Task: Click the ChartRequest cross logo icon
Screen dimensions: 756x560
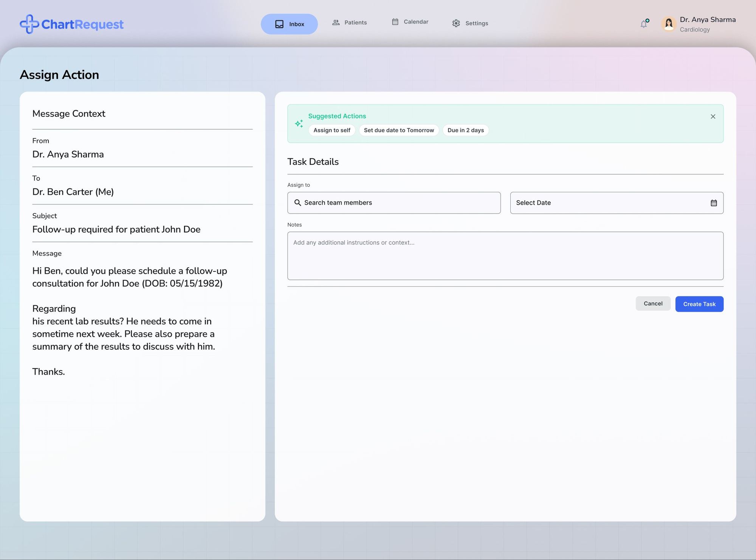Action: [29, 24]
